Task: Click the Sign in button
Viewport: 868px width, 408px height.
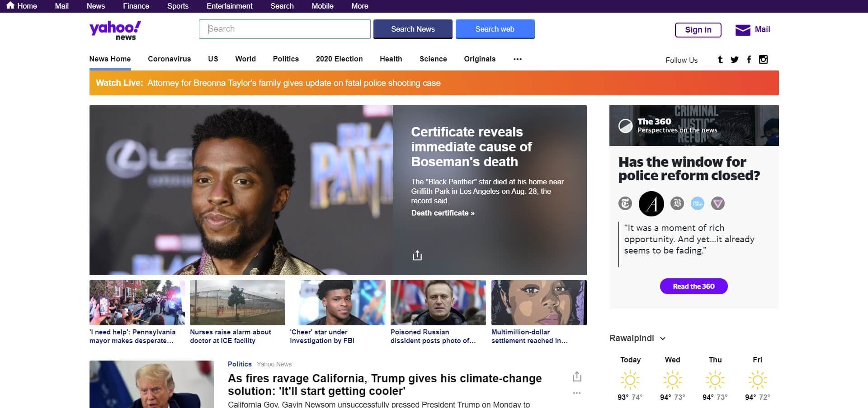Action: point(698,30)
